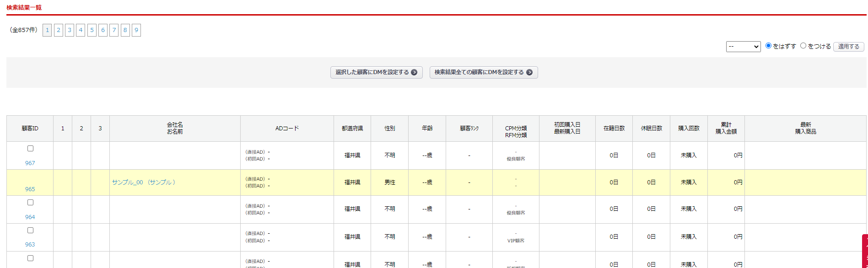
Task: Click the 顧客ID column header
Action: 30,129
